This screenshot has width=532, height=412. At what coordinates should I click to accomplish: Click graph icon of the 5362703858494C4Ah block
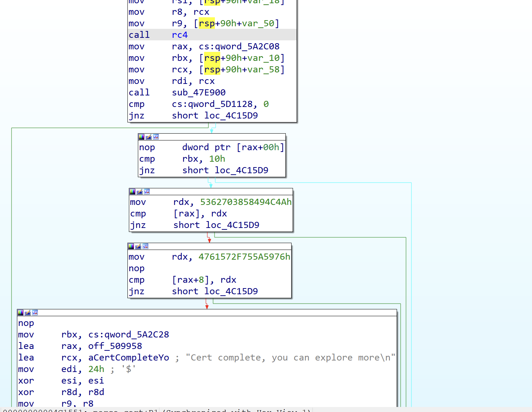147,192
